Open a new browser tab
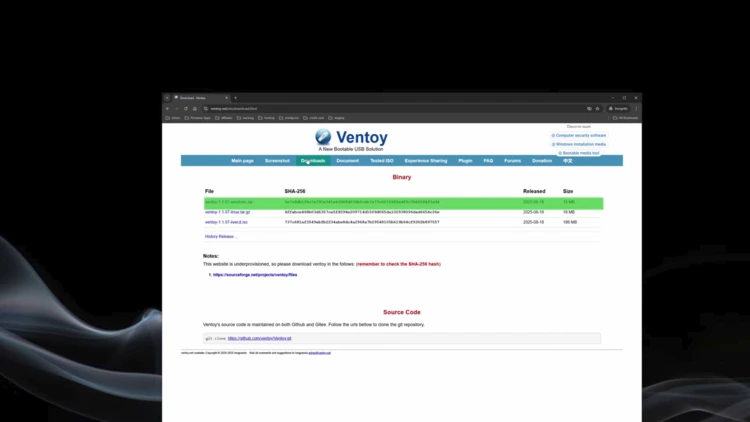The width and height of the screenshot is (750, 422). [235, 98]
